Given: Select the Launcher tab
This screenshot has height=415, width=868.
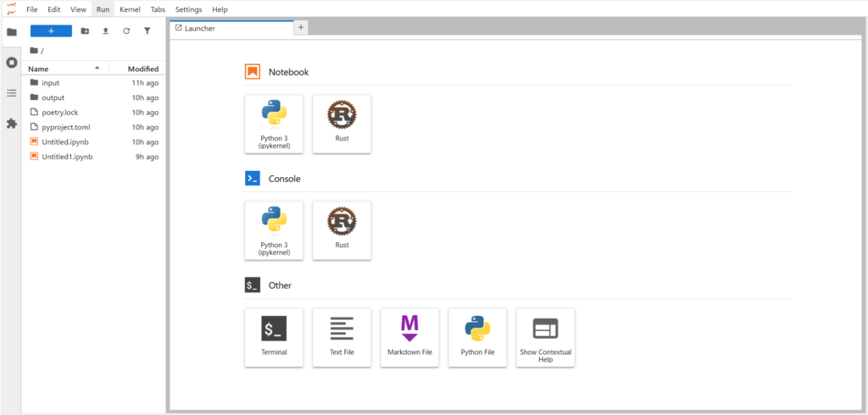Looking at the screenshot, I should 231,28.
